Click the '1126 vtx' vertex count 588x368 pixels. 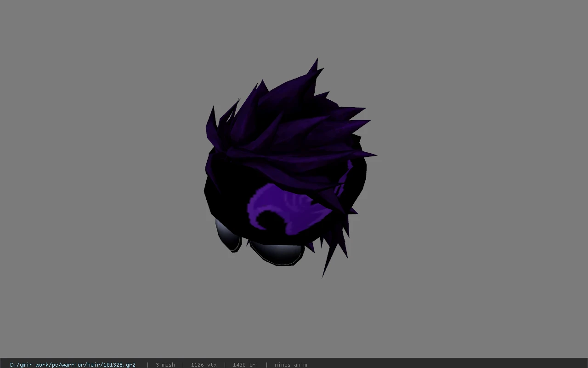204,365
